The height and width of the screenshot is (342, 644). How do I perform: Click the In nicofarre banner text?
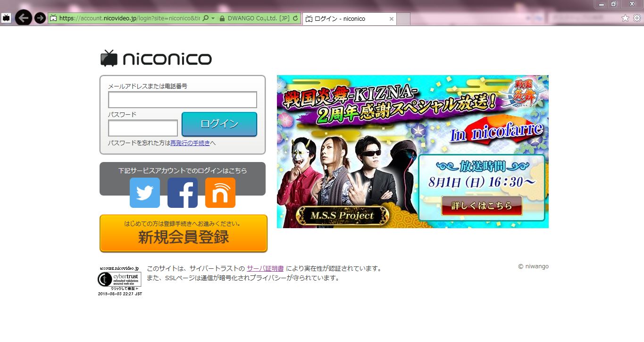(496, 132)
